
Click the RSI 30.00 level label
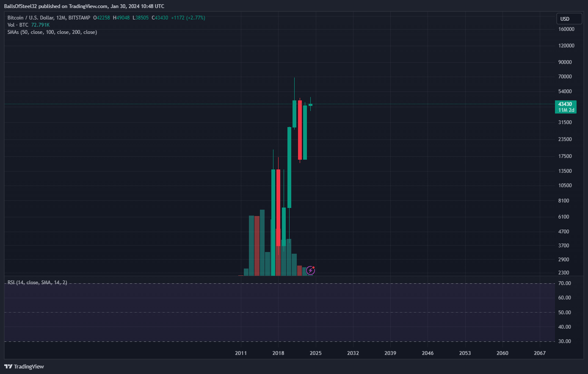565,341
